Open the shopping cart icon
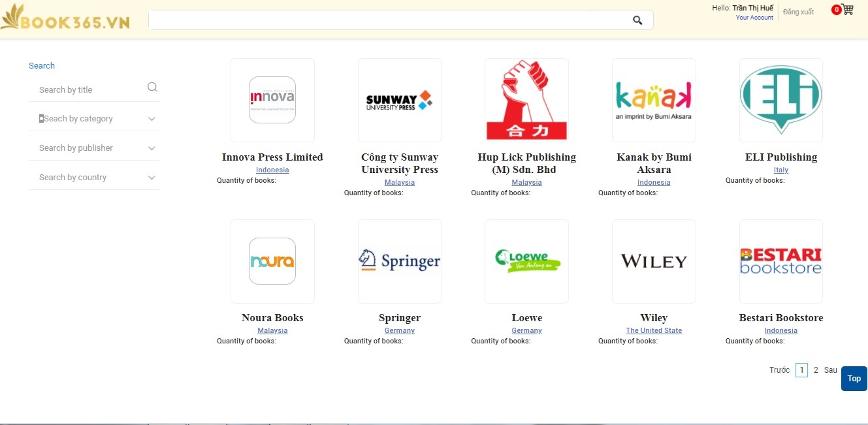This screenshot has height=425, width=868. coord(847,10)
